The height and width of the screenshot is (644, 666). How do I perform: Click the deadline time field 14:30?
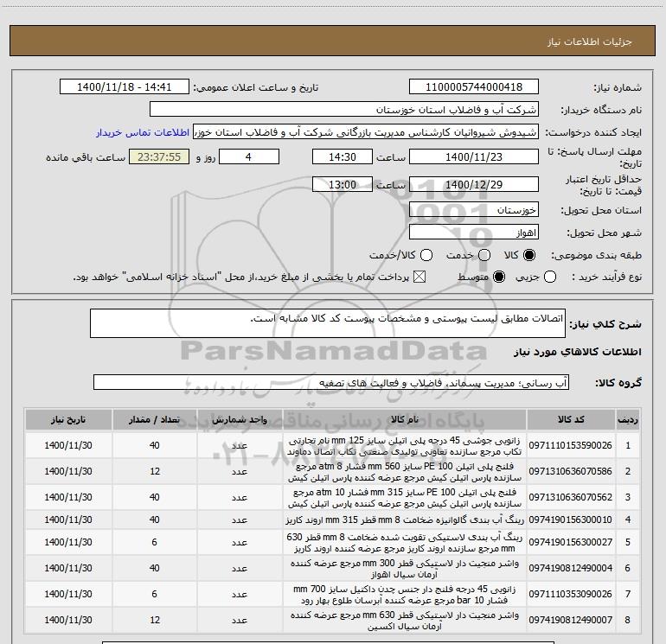pos(343,156)
